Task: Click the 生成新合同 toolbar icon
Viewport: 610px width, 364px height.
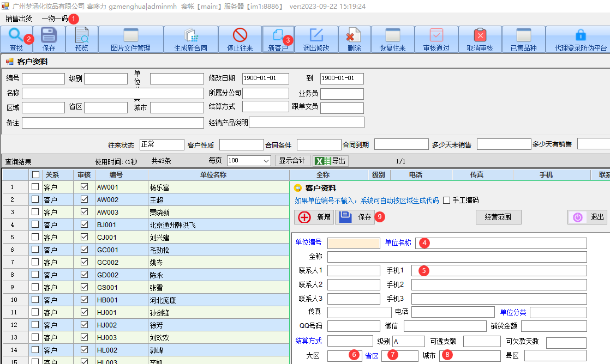Action: (x=190, y=36)
